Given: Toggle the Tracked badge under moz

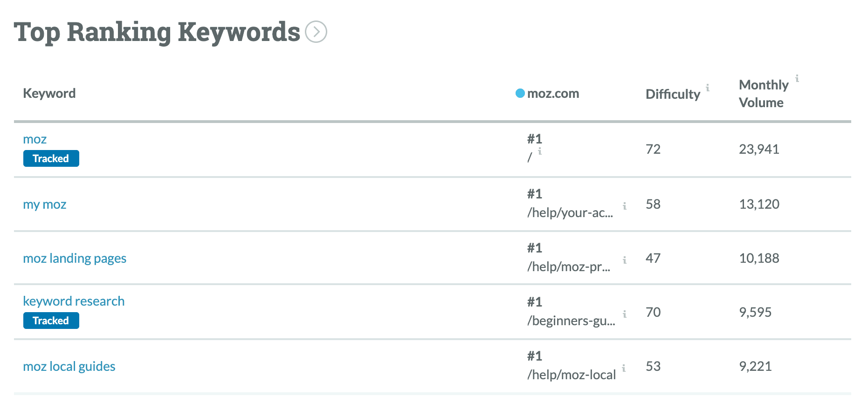Looking at the screenshot, I should coord(51,158).
